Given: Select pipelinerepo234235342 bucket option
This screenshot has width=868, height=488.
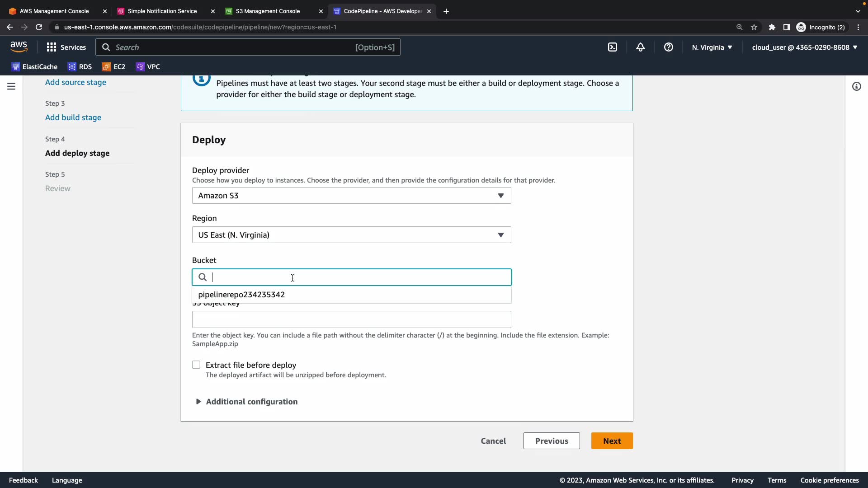Looking at the screenshot, I should point(241,295).
